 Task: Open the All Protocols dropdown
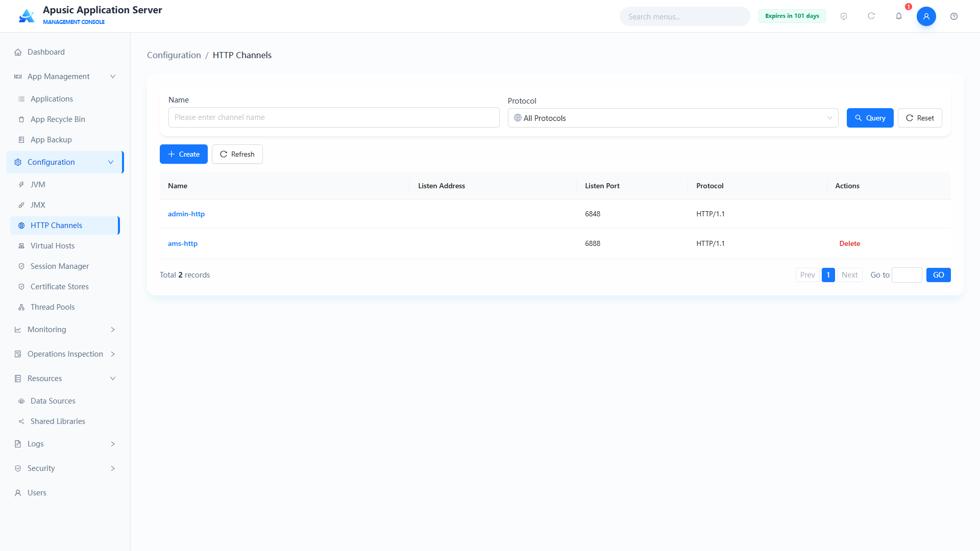click(x=673, y=118)
